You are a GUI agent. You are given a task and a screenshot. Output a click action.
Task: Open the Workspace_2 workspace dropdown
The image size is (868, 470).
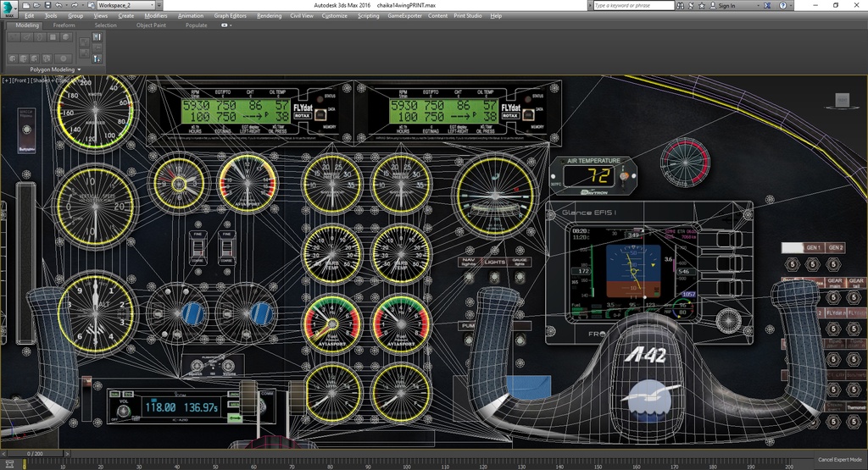point(126,6)
